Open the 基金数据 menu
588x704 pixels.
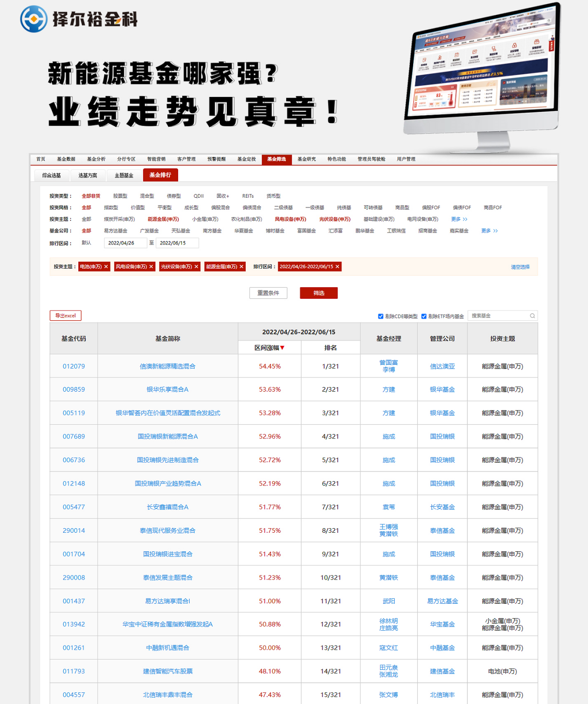pyautogui.click(x=66, y=159)
